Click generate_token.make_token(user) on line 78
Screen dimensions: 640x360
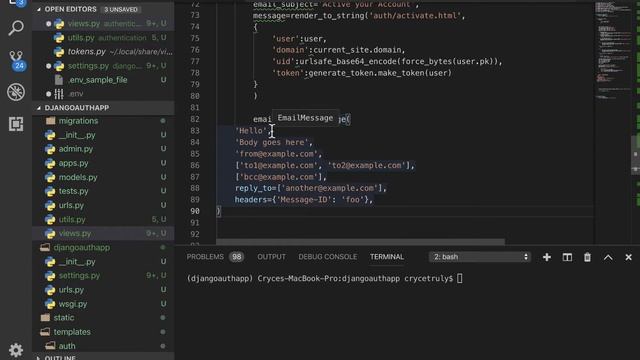coord(380,73)
